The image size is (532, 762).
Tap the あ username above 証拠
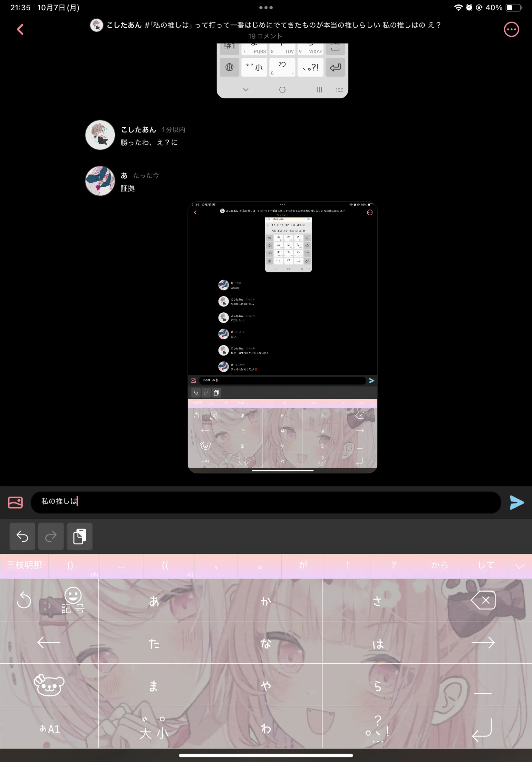(124, 176)
